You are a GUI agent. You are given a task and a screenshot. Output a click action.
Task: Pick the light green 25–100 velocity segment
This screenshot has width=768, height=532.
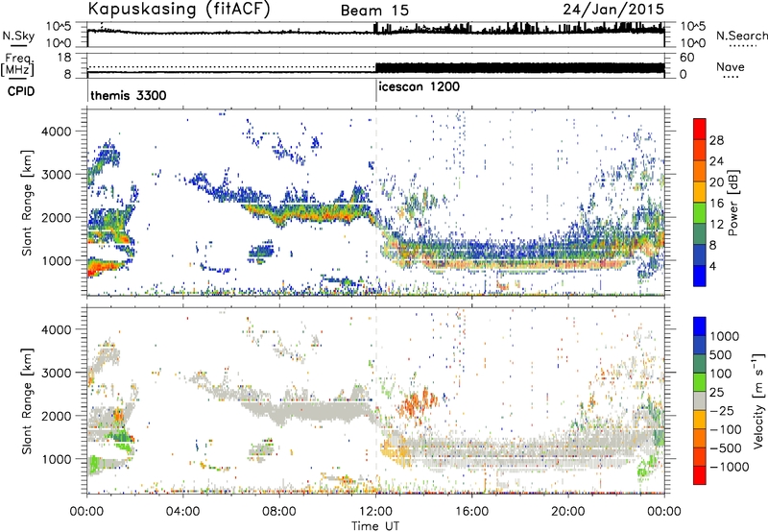[700, 382]
